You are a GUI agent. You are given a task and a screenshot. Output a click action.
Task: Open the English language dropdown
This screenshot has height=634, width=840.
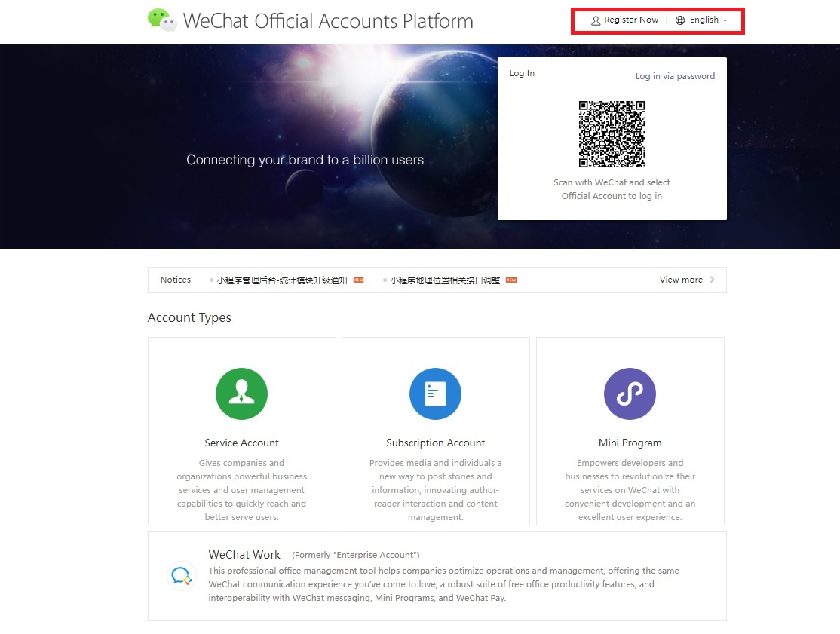coord(708,20)
